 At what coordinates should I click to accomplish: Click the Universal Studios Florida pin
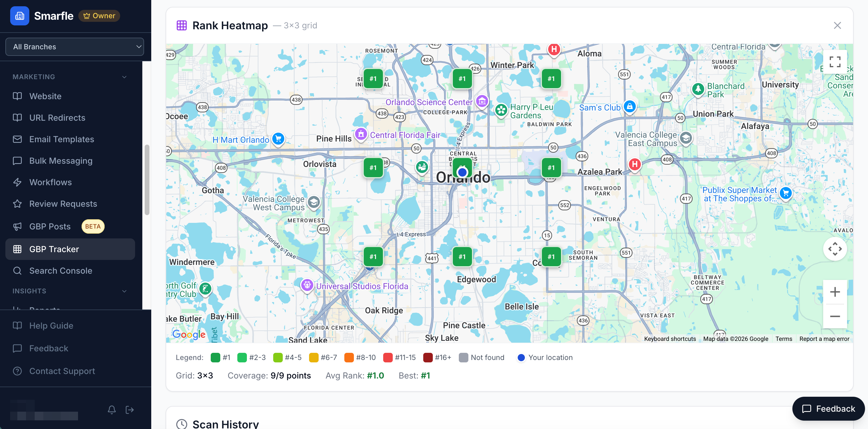pyautogui.click(x=307, y=285)
